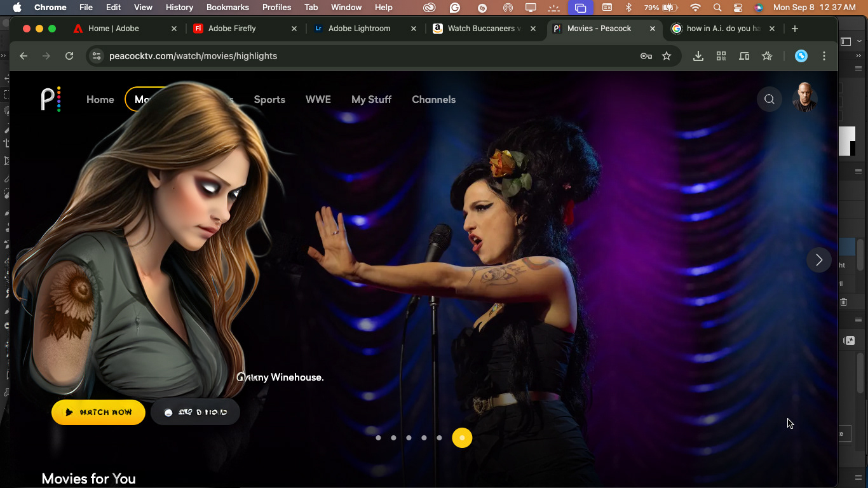Open Chrome's three-dot menu
The image size is (868, 488).
[824, 56]
